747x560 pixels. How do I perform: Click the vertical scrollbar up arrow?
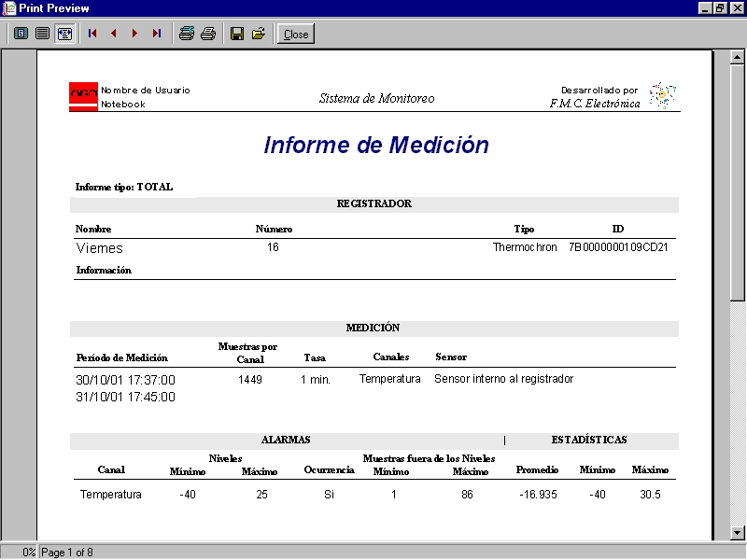737,57
